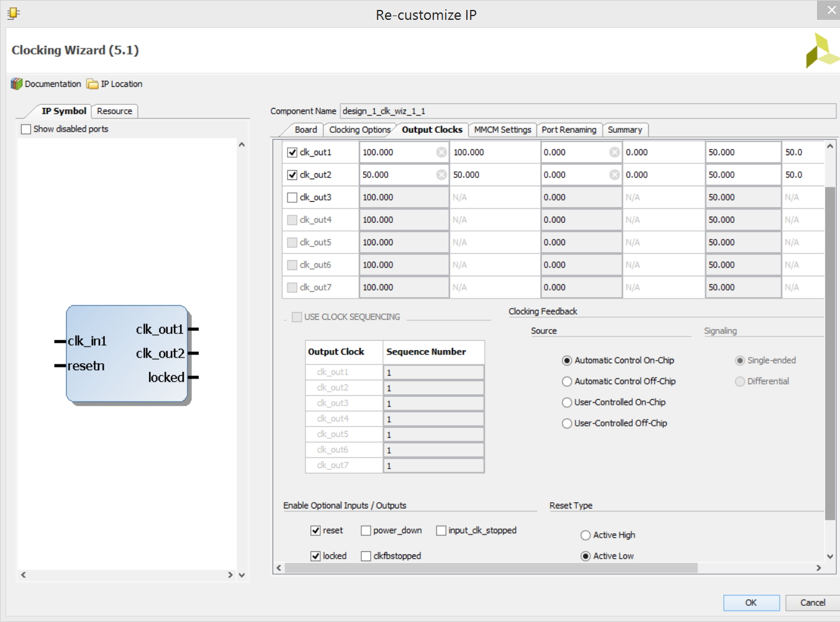Screen dimensions: 840x622
Task: Toggle the reset optional input checkbox
Action: pos(315,531)
